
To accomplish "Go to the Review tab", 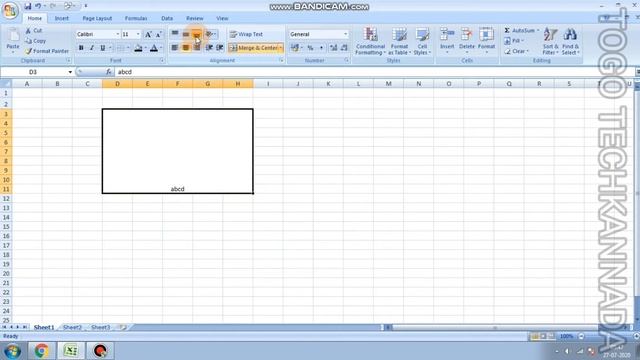I will [x=195, y=18].
